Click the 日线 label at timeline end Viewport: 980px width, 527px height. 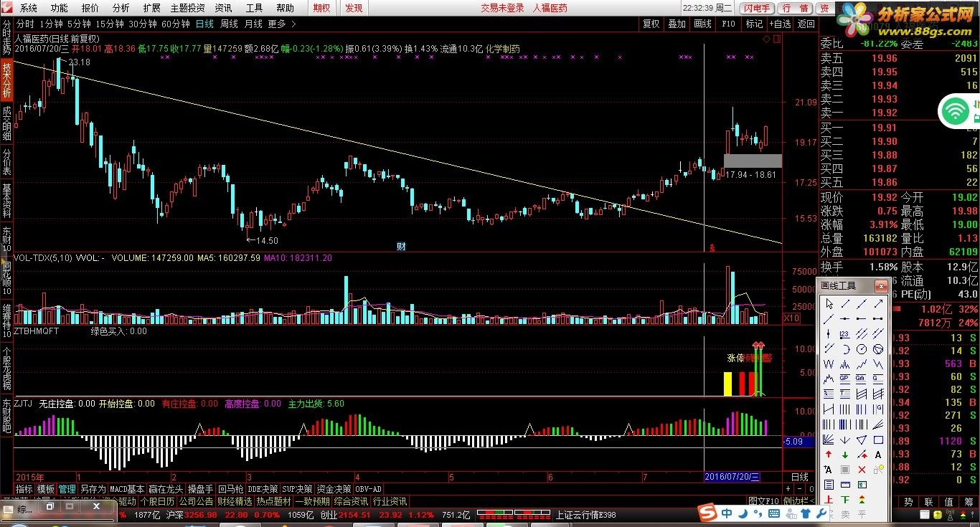coord(799,477)
